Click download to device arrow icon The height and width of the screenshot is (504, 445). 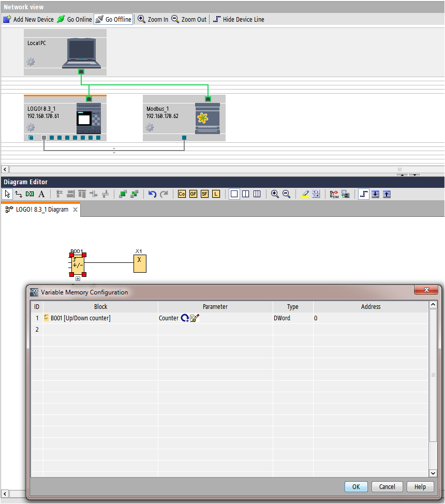pos(375,194)
